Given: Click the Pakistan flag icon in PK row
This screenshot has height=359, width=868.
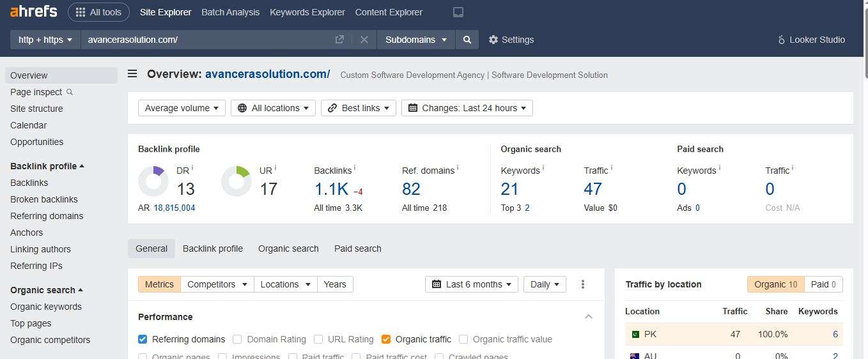Looking at the screenshot, I should click(635, 334).
